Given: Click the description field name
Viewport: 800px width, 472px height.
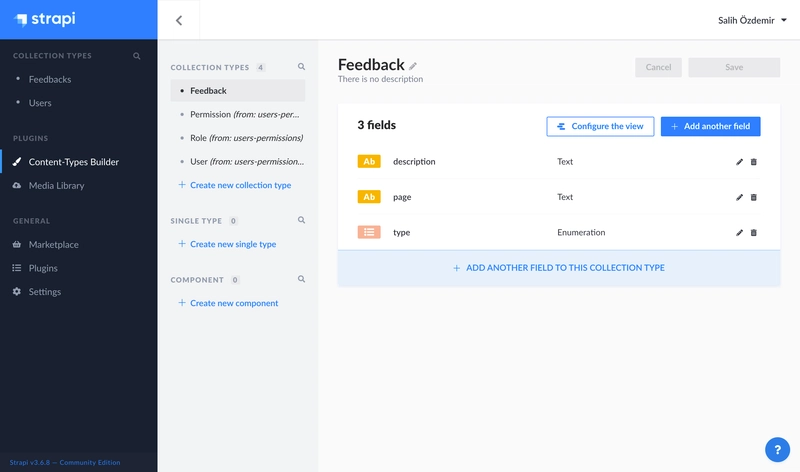Looking at the screenshot, I should (x=414, y=161).
